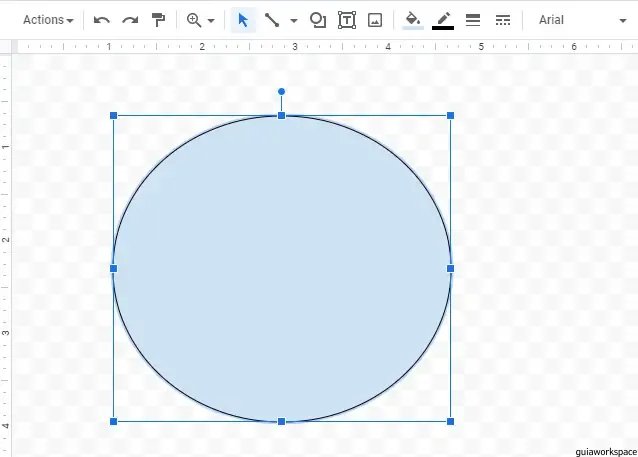The height and width of the screenshot is (457, 638).
Task: Click the bottom-right corner resize handle
Action: click(x=450, y=422)
